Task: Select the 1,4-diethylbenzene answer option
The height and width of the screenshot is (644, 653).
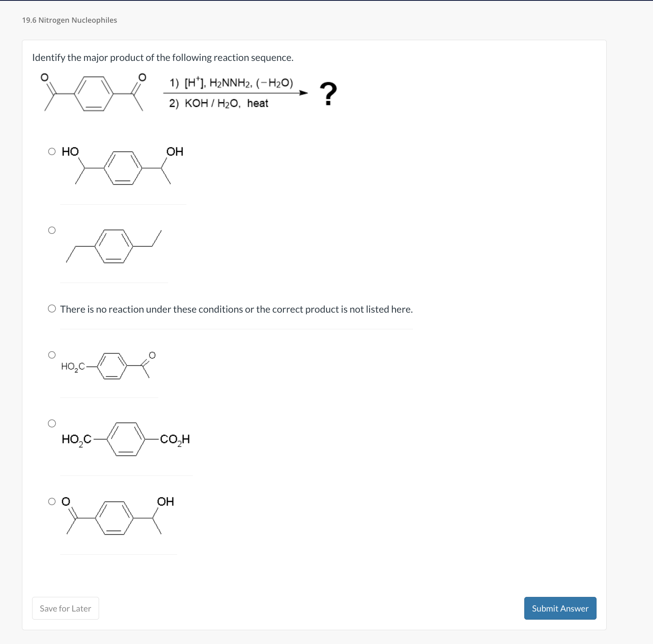Action: click(52, 230)
